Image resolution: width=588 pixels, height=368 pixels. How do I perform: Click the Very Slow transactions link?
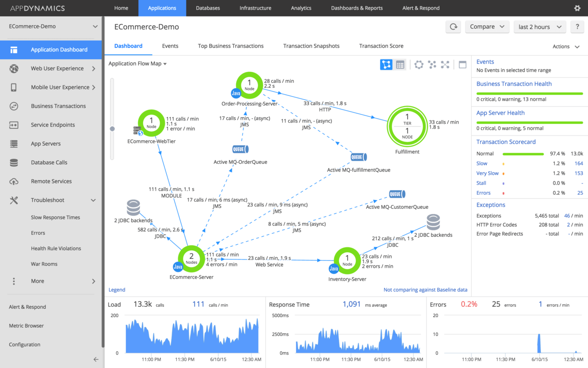coord(487,173)
